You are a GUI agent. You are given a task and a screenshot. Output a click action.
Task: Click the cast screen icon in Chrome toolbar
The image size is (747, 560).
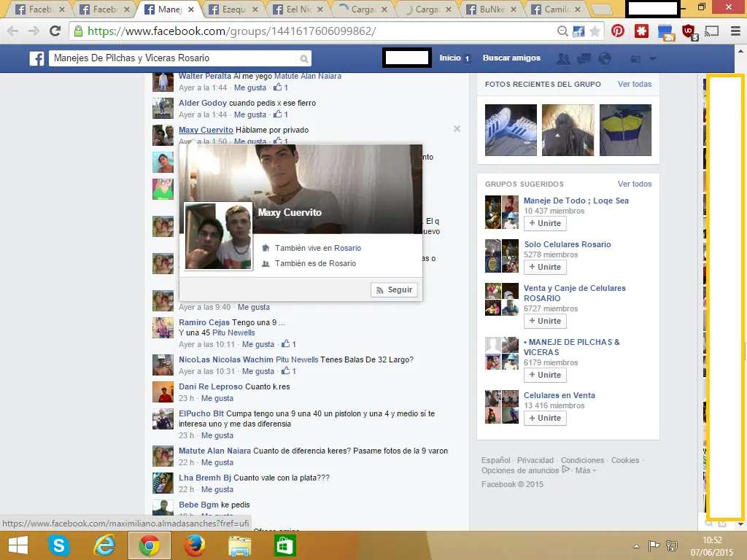(x=711, y=31)
